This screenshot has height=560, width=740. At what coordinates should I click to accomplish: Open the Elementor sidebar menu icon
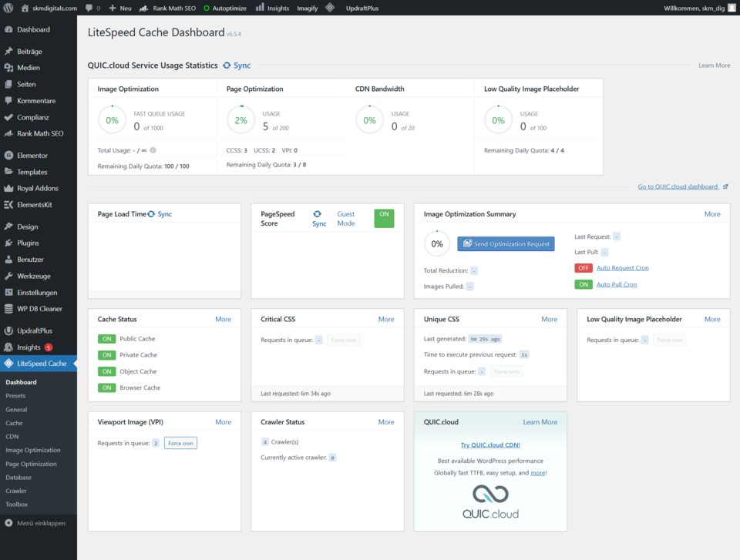(x=8, y=156)
